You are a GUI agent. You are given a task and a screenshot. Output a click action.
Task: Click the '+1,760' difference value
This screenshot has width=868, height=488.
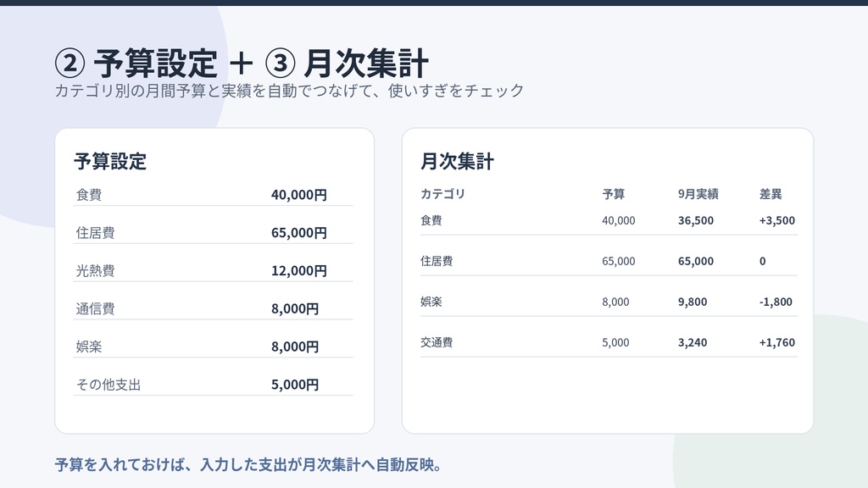tap(777, 342)
